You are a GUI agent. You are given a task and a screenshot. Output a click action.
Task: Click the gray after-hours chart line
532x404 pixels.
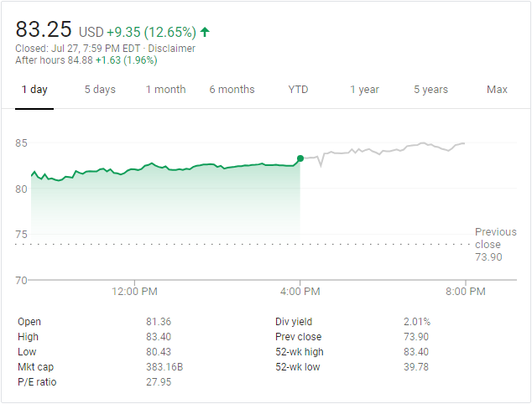386,150
